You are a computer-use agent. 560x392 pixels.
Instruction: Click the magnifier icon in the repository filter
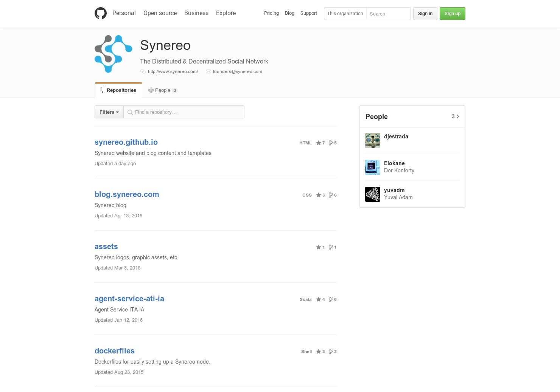click(x=130, y=112)
